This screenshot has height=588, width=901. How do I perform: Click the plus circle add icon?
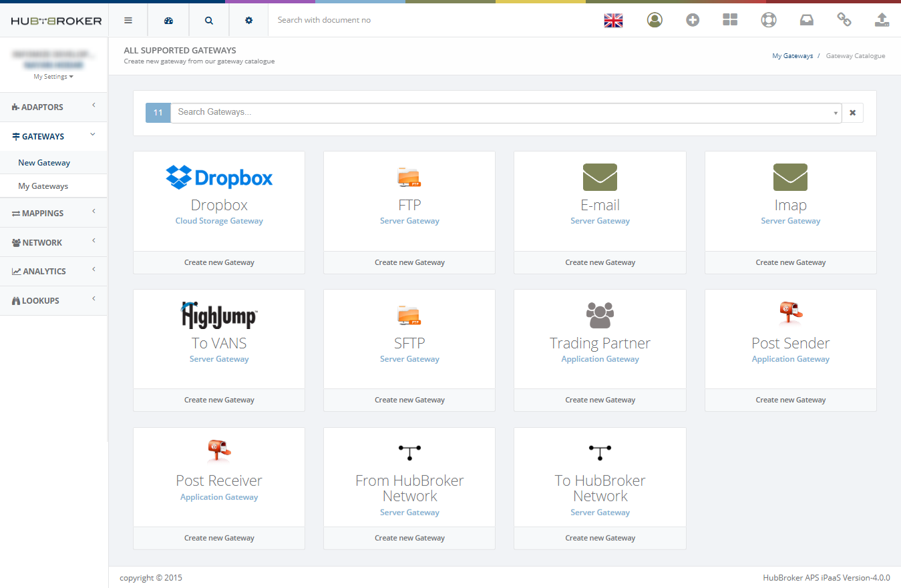[693, 20]
